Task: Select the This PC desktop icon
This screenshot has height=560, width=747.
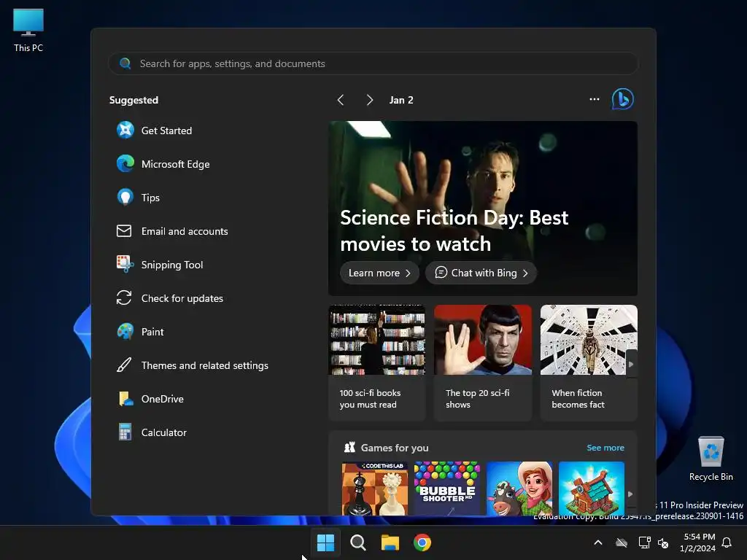Action: (x=28, y=30)
